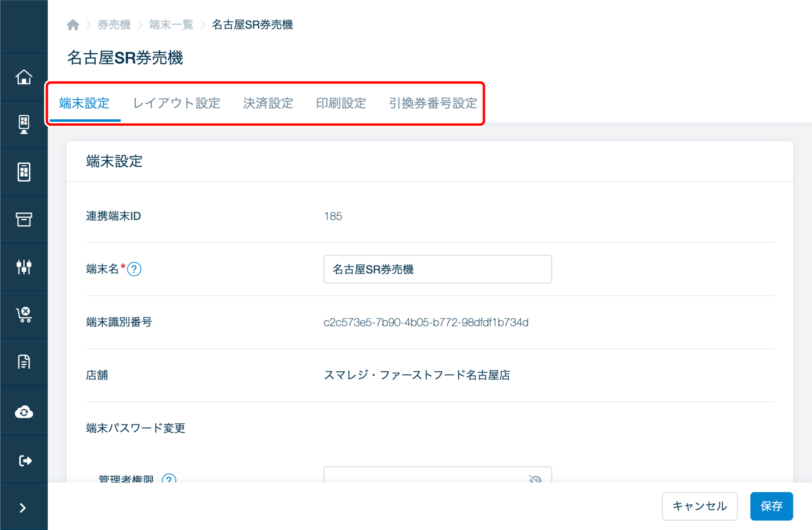The width and height of the screenshot is (812, 530).
Task: Click the 端末名 text input field
Action: [x=437, y=269]
